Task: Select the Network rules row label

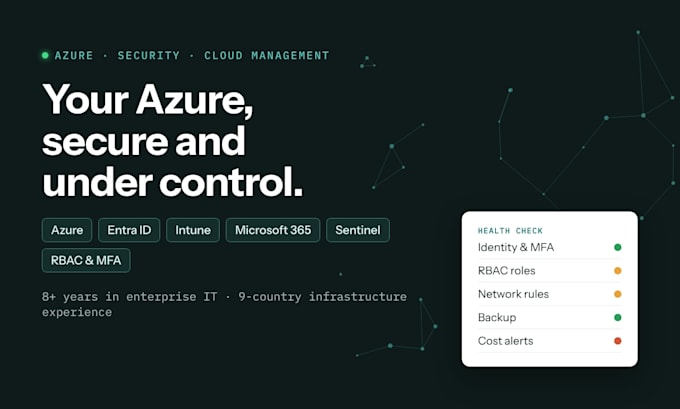Action: click(x=513, y=294)
